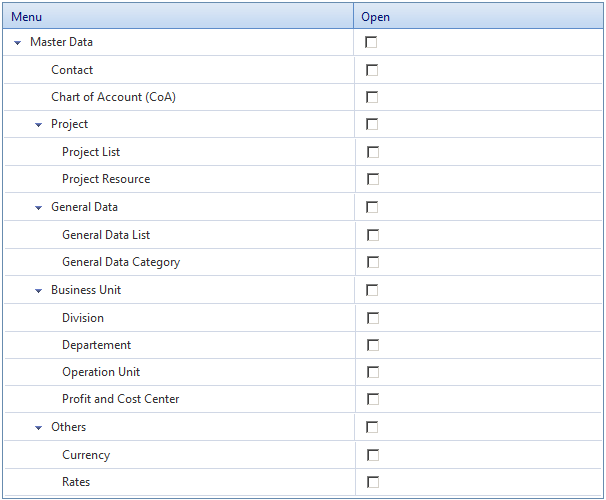Check the Open box for Master Data
This screenshot has height=500, width=606.
[371, 42]
